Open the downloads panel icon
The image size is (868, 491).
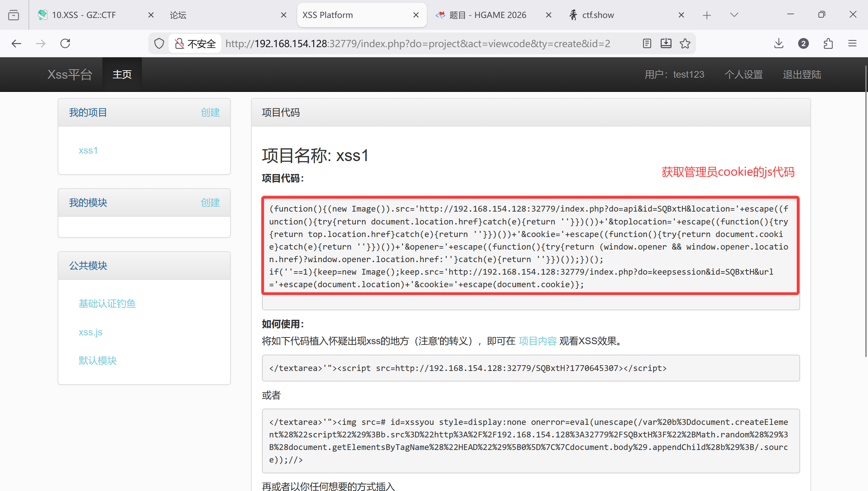[779, 43]
